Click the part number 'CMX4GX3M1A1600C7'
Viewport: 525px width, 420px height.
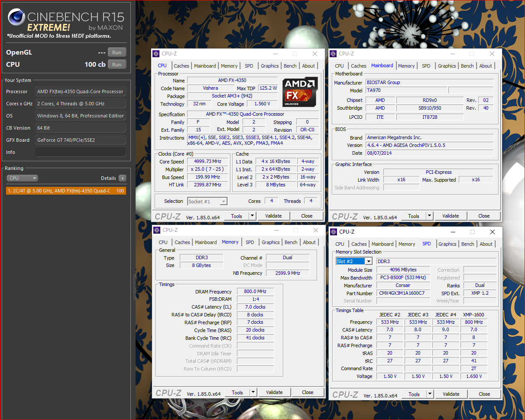[x=403, y=293]
